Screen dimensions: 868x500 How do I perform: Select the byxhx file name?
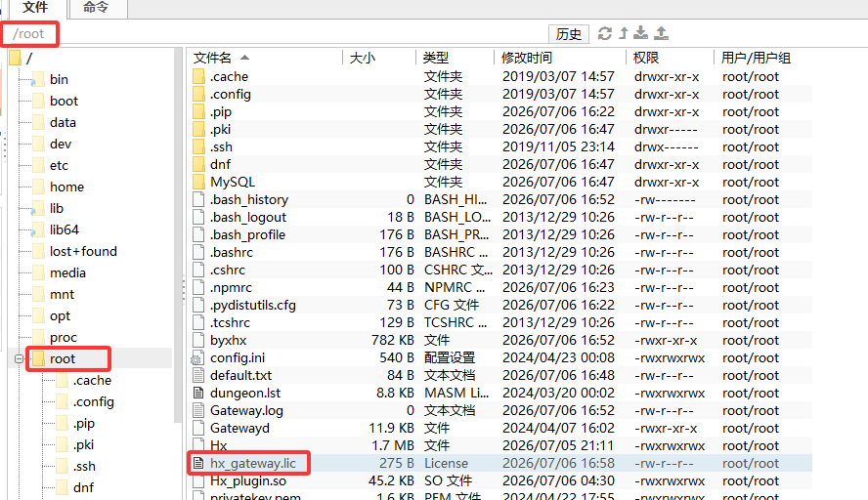point(228,341)
